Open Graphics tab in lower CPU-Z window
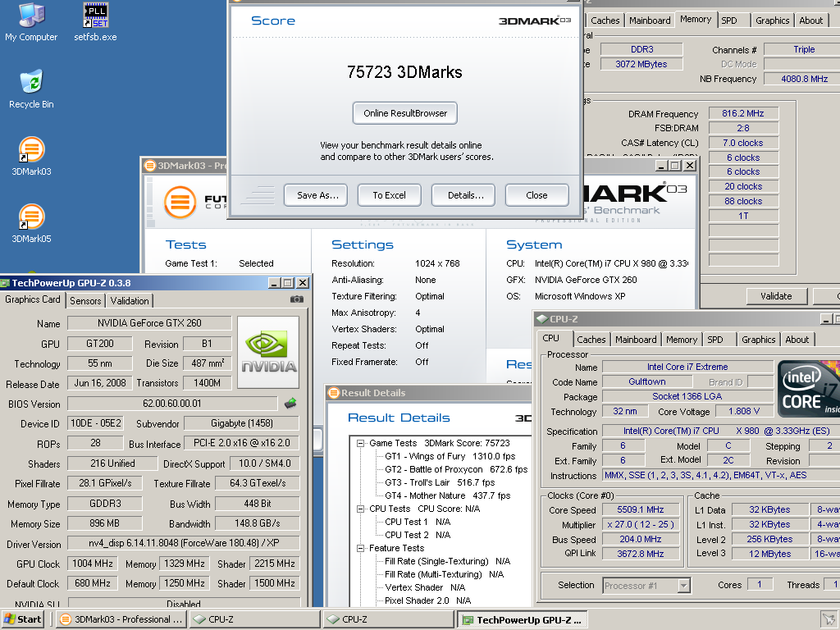The image size is (840, 630). pos(759,339)
